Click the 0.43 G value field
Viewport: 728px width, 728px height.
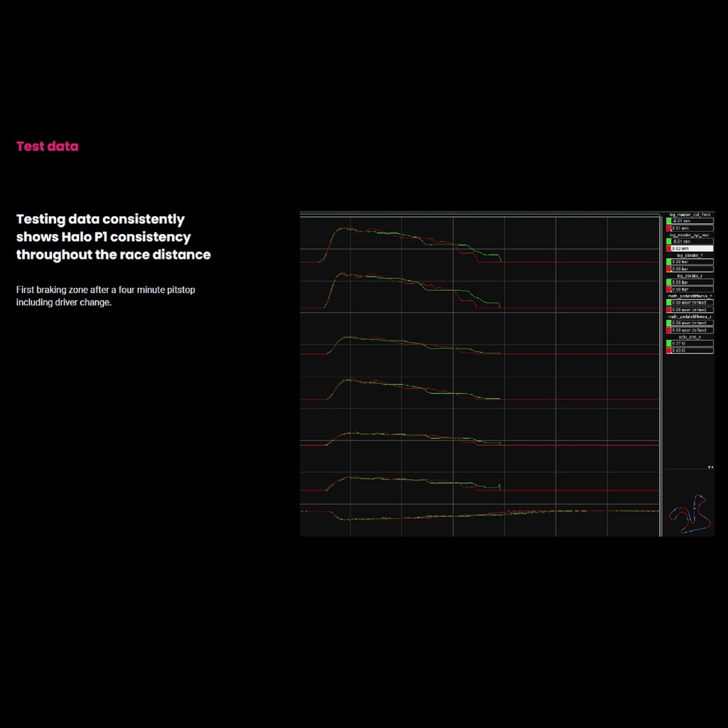pyautogui.click(x=692, y=350)
